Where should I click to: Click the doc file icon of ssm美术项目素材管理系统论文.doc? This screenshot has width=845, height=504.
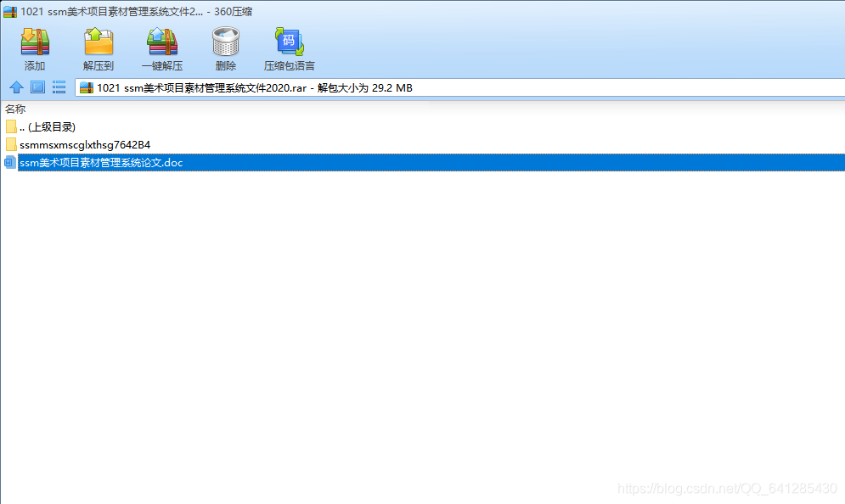pos(9,162)
